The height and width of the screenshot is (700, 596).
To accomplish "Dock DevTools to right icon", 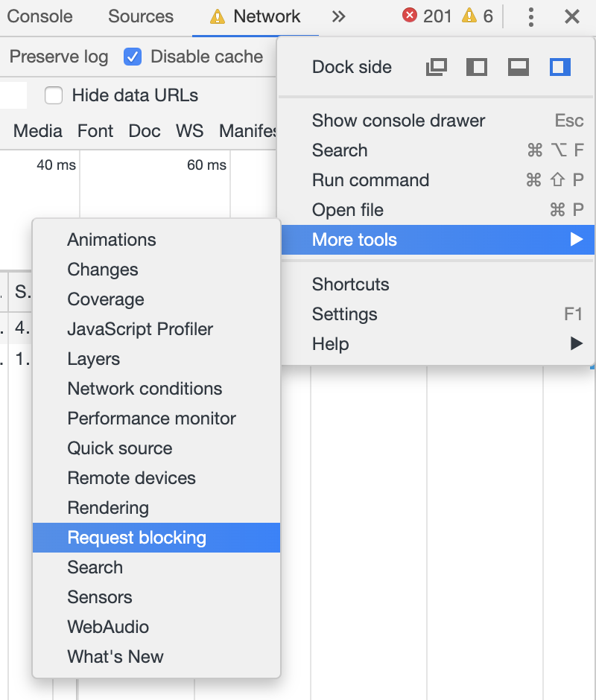I will (560, 67).
